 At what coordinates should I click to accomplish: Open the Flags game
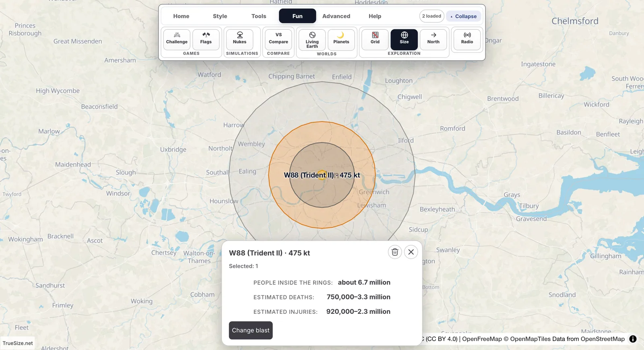[206, 39]
